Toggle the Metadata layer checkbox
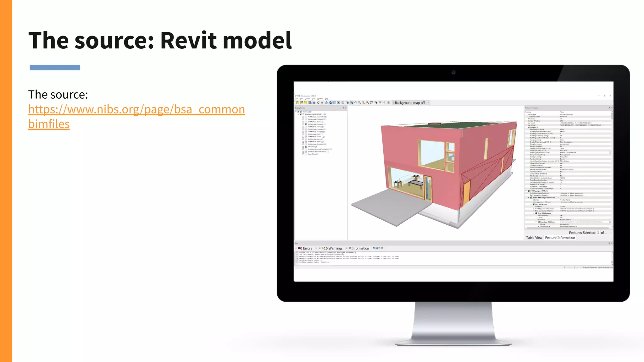The image size is (644, 362). click(x=303, y=147)
